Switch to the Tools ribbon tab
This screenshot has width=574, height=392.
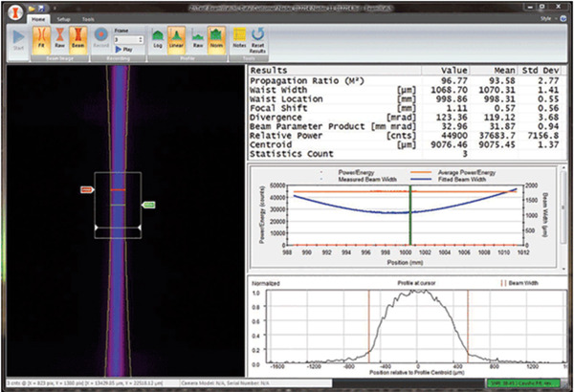[88, 18]
